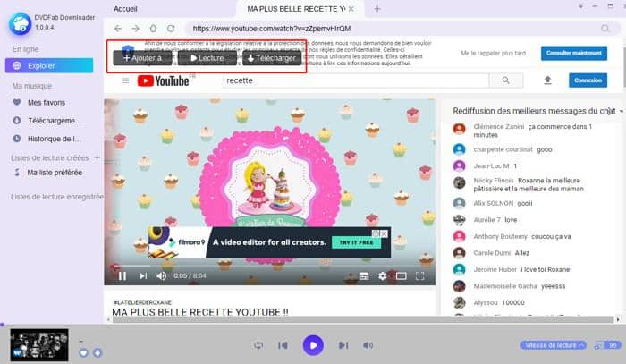626x364 pixels.
Task: Switch to the Accueil tab
Action: point(125,9)
